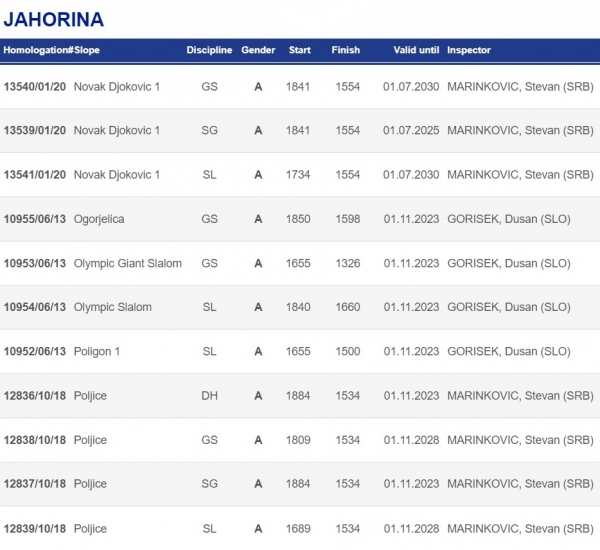Click Poljice in row 12839/10/18
The width and height of the screenshot is (600, 550).
click(x=90, y=529)
